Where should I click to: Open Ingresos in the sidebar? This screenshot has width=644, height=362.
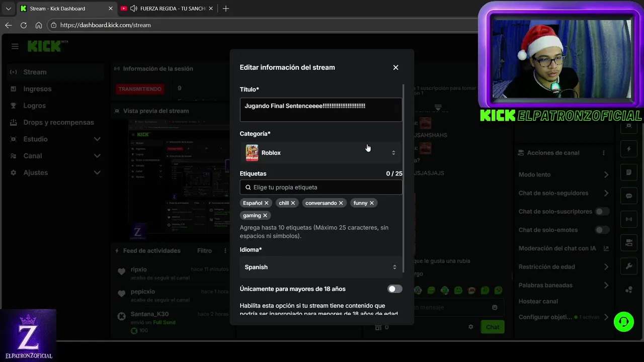coord(55,89)
